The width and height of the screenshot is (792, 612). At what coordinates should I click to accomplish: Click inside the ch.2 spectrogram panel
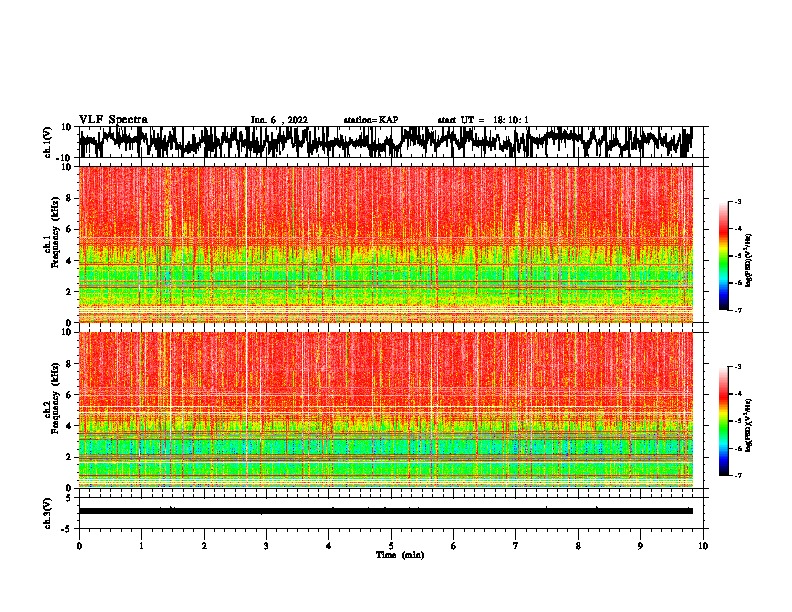(385, 410)
